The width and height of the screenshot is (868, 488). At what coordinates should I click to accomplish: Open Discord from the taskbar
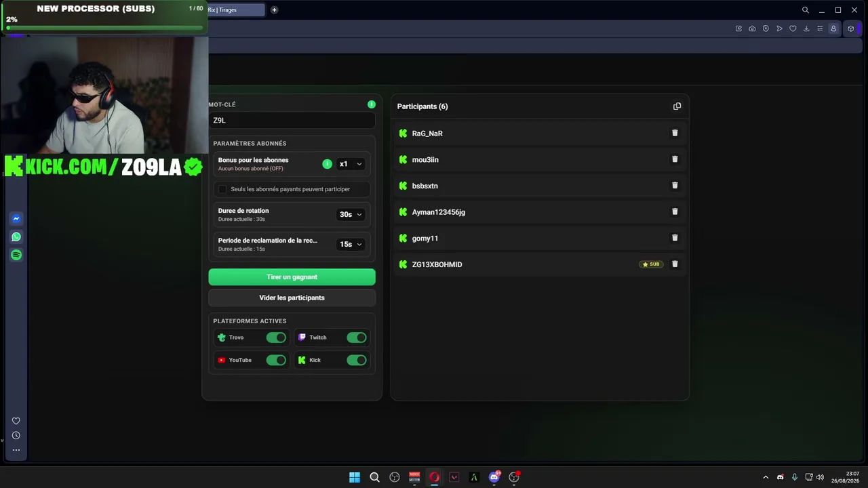point(494,477)
